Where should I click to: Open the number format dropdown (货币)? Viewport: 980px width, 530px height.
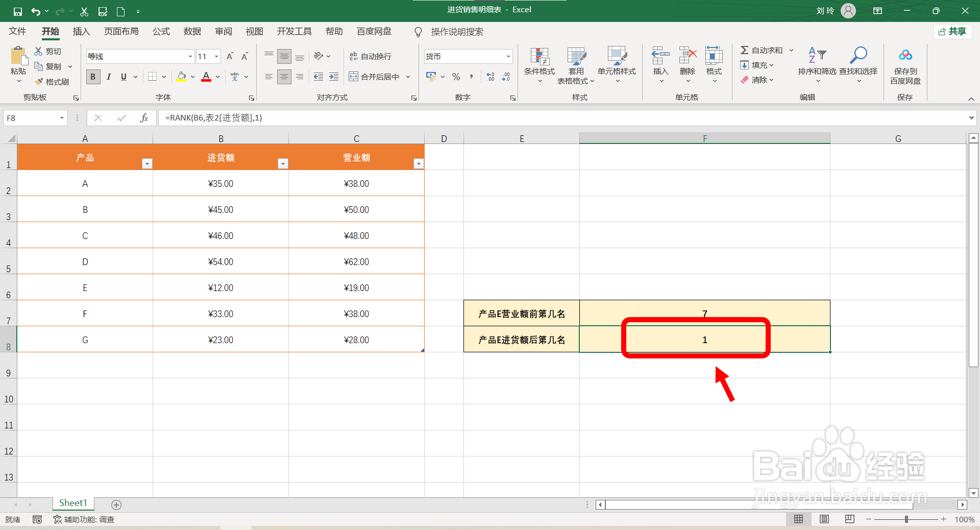click(x=508, y=56)
